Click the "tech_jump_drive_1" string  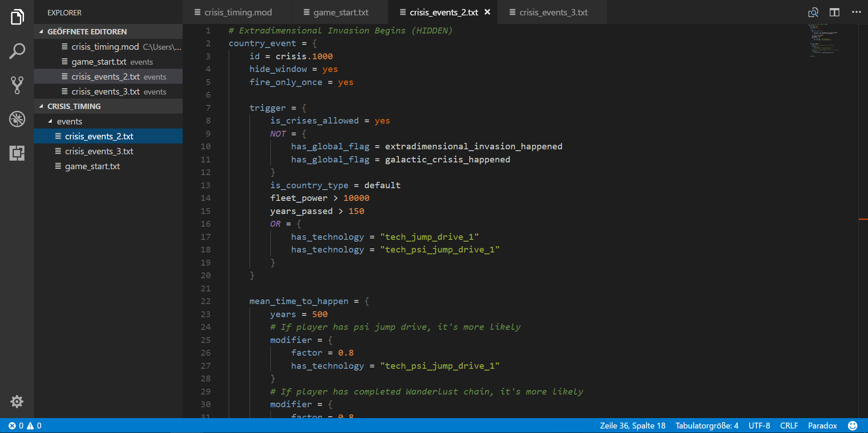coord(429,237)
